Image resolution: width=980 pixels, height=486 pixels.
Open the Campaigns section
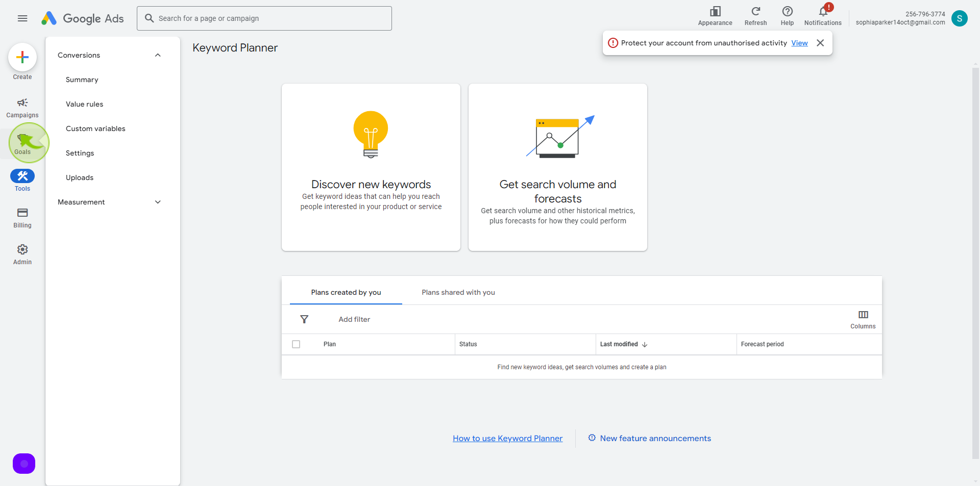[22, 108]
